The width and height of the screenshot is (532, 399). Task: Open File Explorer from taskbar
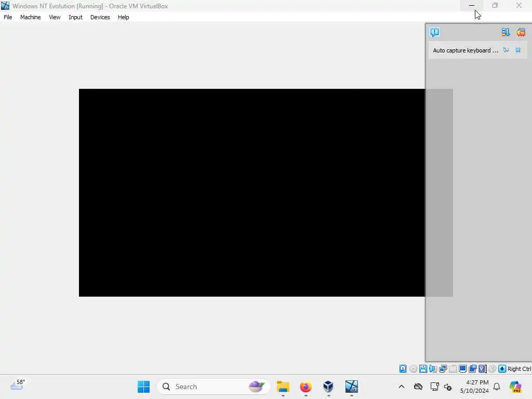coord(283,387)
